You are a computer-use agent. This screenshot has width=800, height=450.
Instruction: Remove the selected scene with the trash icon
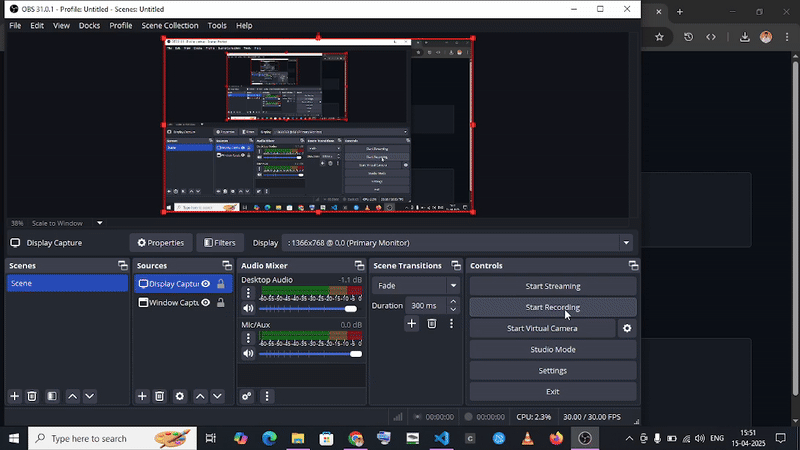click(x=32, y=396)
